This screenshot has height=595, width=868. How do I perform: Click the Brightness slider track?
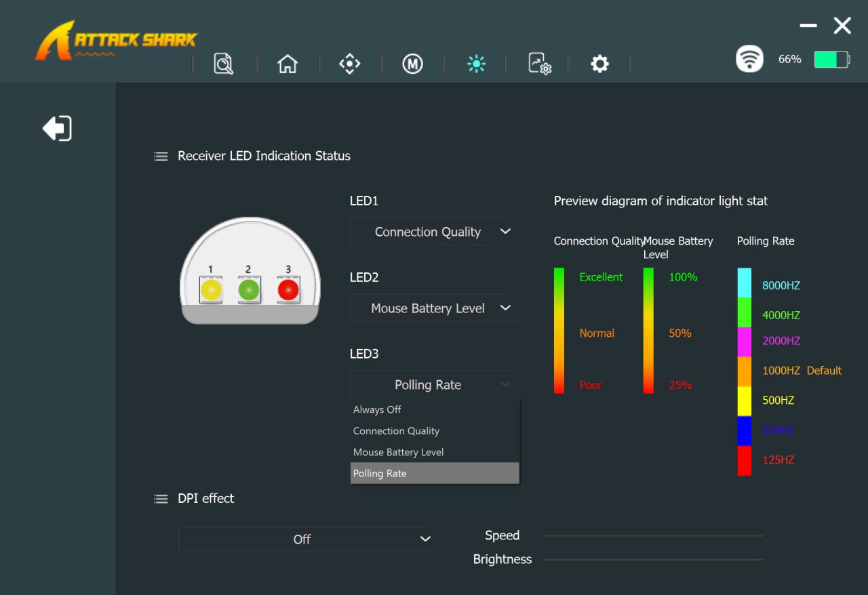[x=653, y=560]
